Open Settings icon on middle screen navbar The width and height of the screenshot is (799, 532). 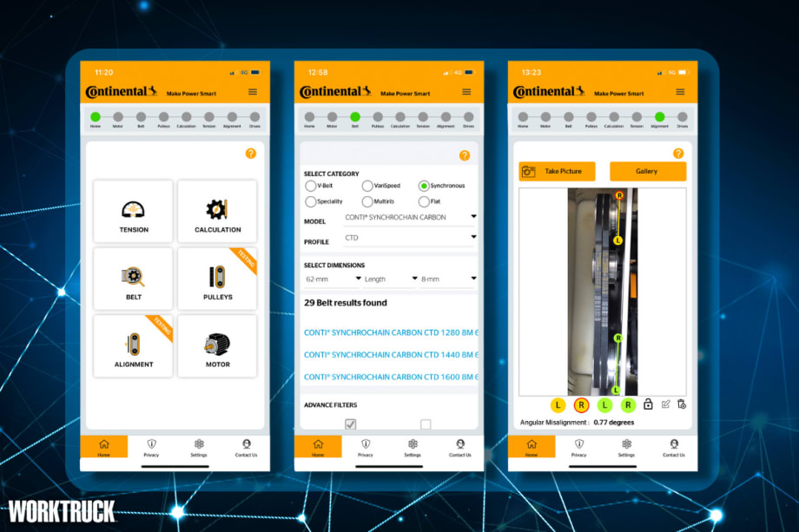pyautogui.click(x=413, y=448)
